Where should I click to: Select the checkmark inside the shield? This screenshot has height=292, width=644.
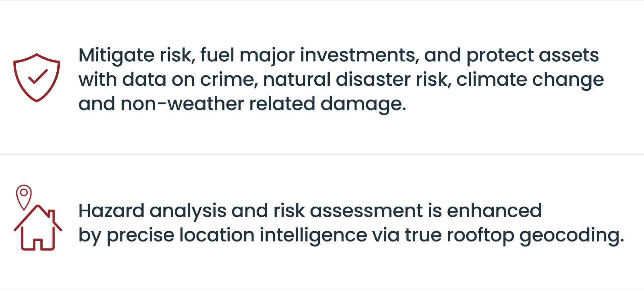point(38,76)
